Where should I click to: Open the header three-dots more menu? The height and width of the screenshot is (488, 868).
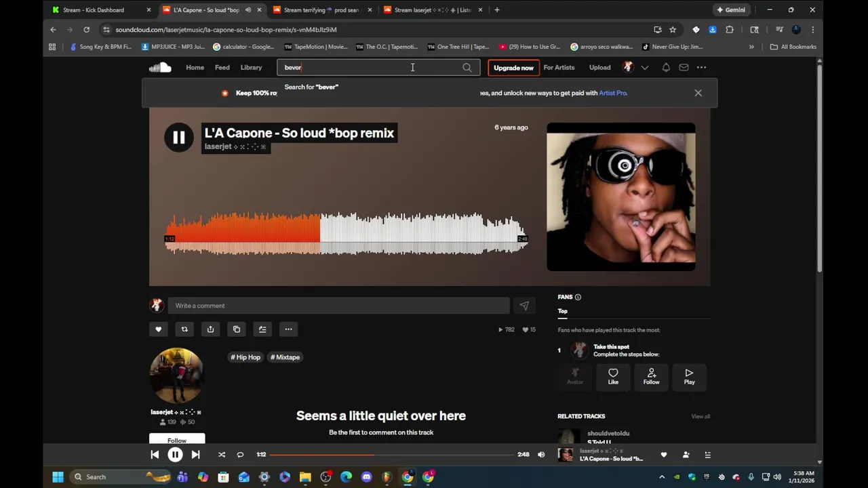(701, 67)
